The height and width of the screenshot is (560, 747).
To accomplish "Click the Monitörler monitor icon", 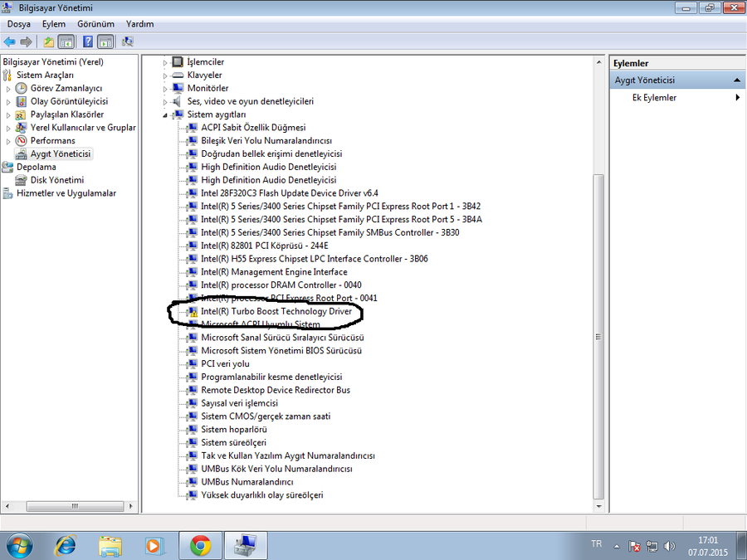I will pyautogui.click(x=178, y=88).
